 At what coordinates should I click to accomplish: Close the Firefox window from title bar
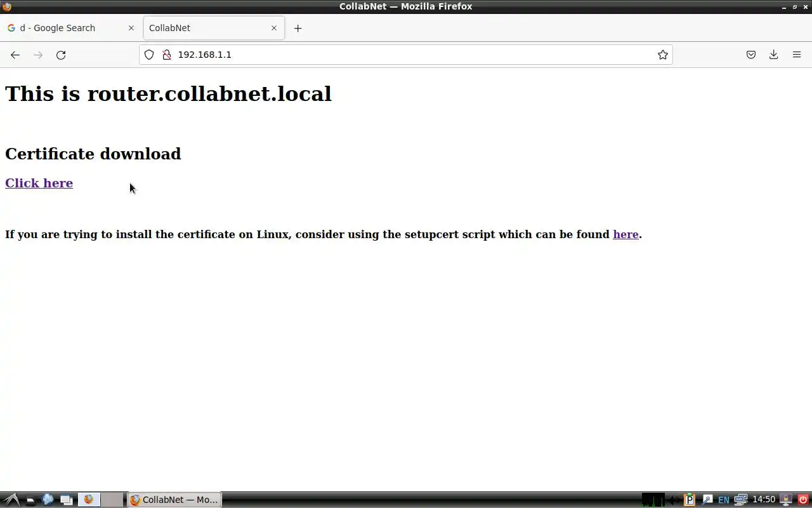click(806, 6)
